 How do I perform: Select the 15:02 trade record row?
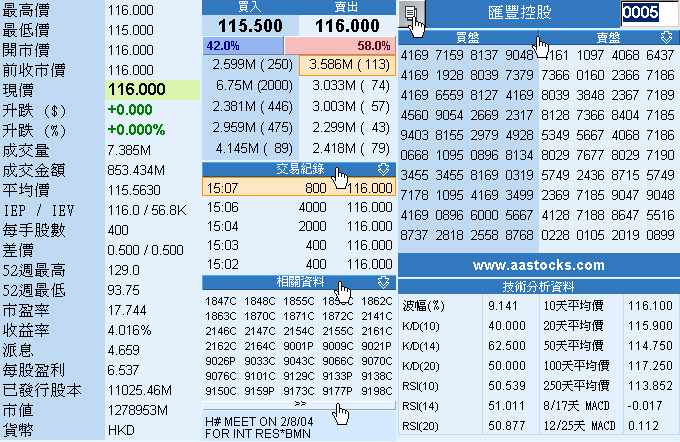click(299, 264)
